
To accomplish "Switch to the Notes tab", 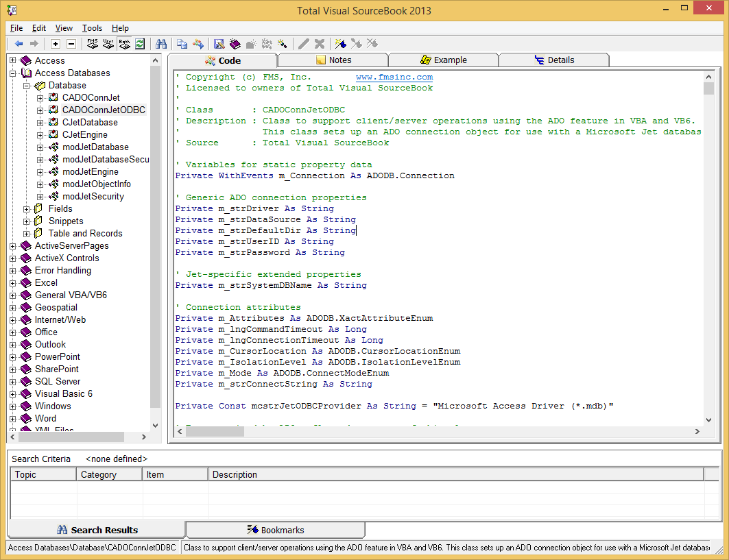I will tap(333, 60).
